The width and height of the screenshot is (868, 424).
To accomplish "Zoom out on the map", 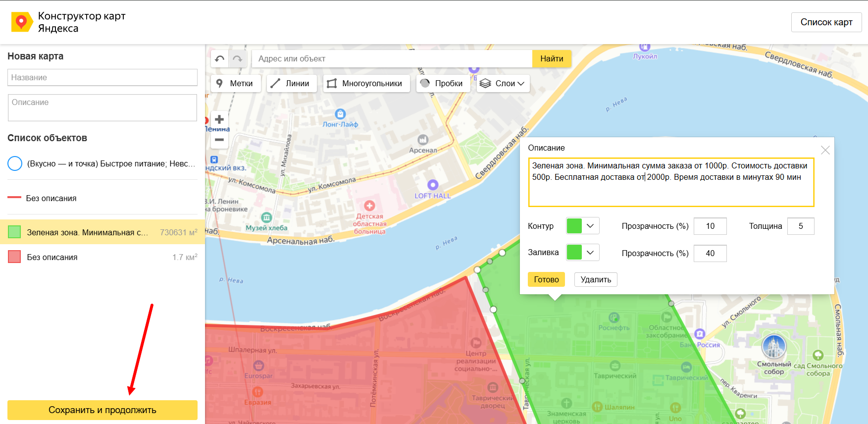I will pyautogui.click(x=219, y=140).
